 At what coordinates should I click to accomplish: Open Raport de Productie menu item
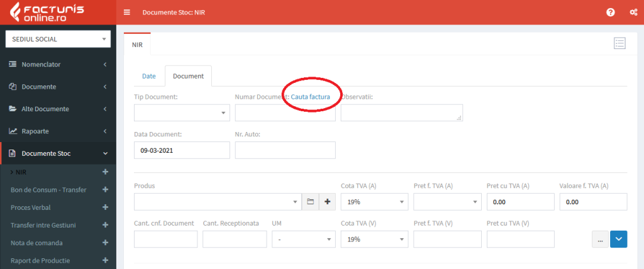click(x=40, y=260)
